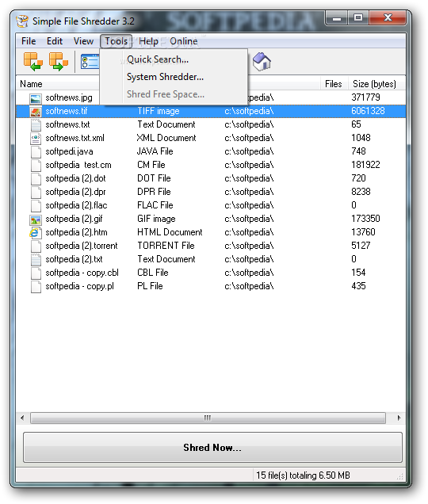The height and width of the screenshot is (504, 428).
Task: Click the size value 13760
Action: (x=363, y=233)
